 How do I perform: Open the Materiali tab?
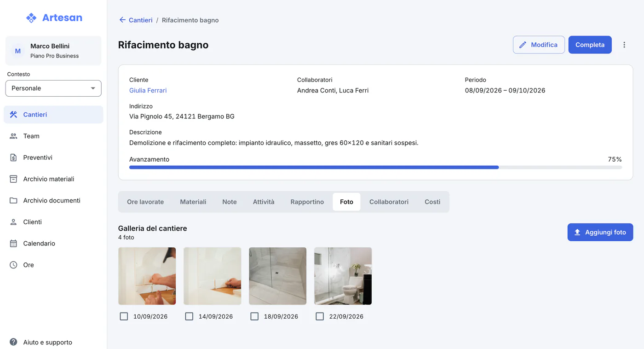[x=193, y=202]
